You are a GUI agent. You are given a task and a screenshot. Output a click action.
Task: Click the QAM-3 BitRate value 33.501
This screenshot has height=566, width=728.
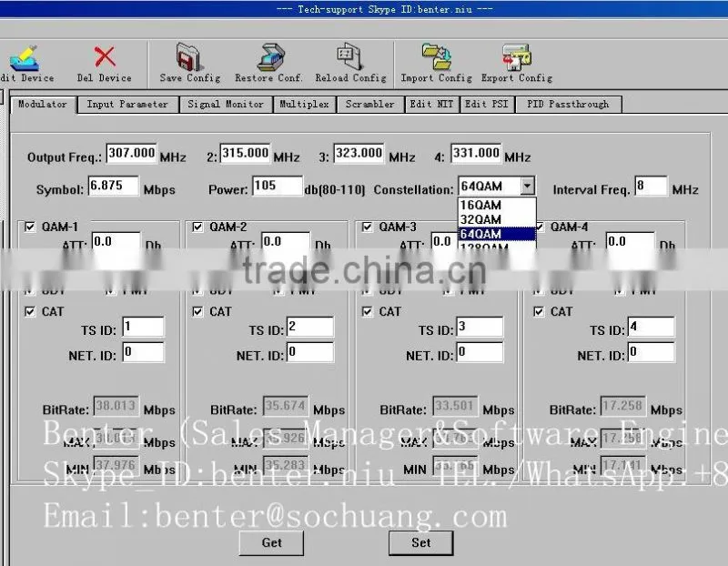(455, 406)
